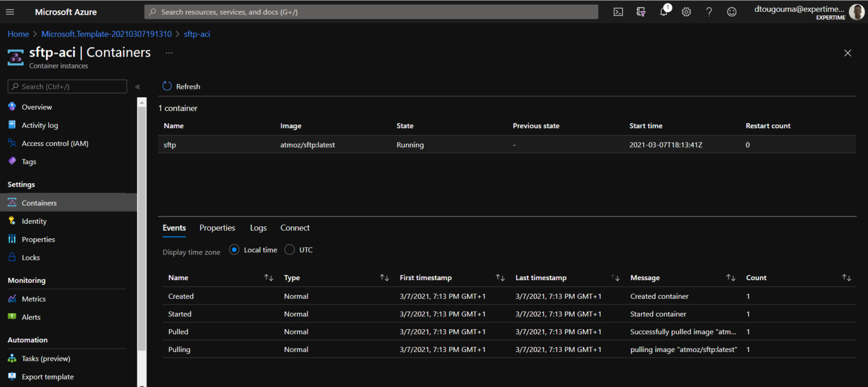Open the notifications bell

pos(663,11)
